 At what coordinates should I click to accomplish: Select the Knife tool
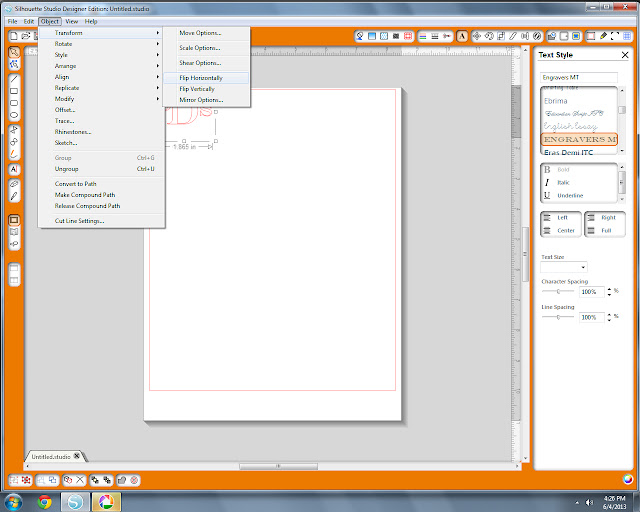pyautogui.click(x=14, y=196)
